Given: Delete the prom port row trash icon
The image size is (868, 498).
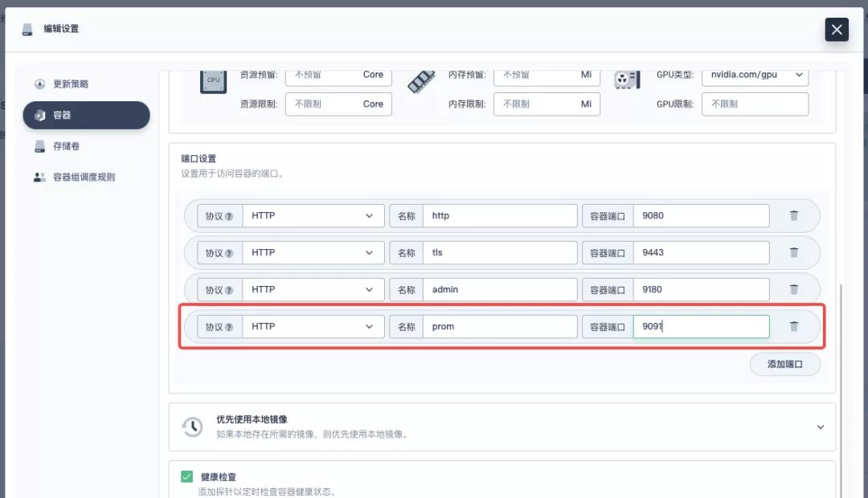Looking at the screenshot, I should [x=794, y=326].
